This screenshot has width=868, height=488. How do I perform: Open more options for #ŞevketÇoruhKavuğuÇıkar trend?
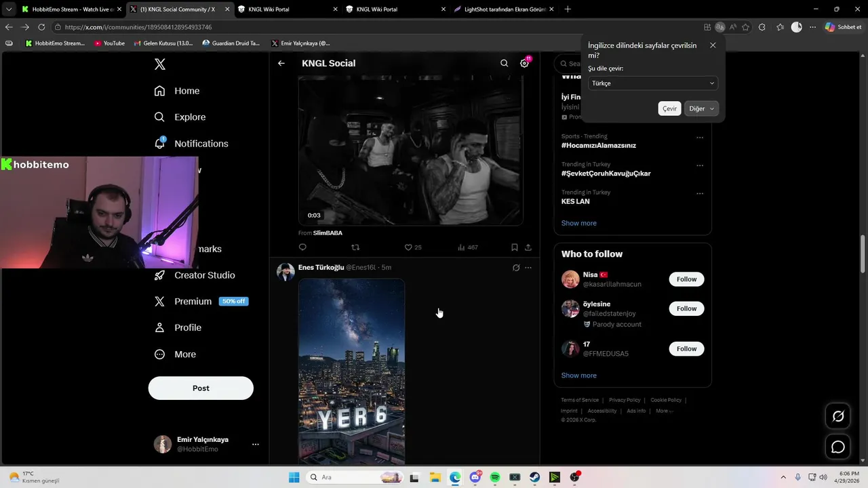(700, 165)
